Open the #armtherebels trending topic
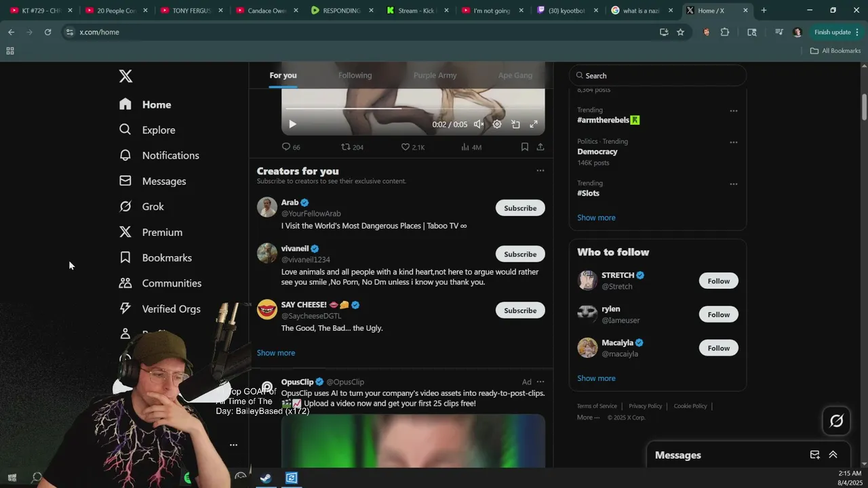This screenshot has height=488, width=868. pos(608,120)
